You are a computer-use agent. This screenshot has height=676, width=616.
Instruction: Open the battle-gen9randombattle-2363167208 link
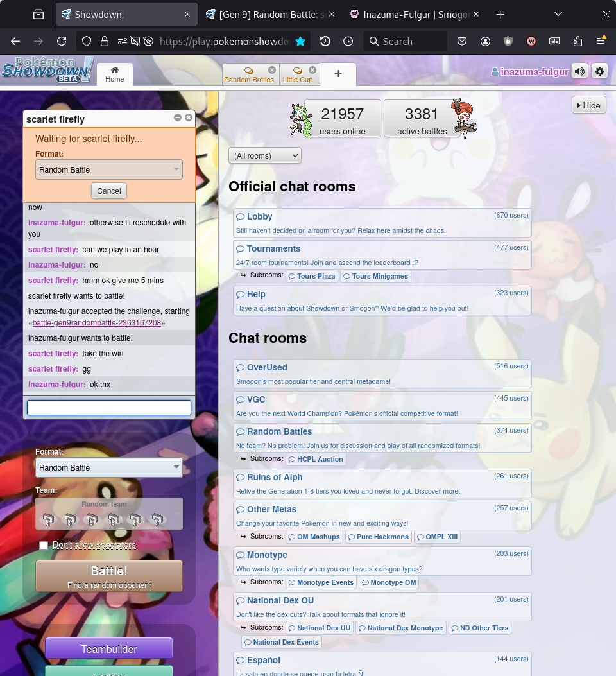tap(96, 323)
